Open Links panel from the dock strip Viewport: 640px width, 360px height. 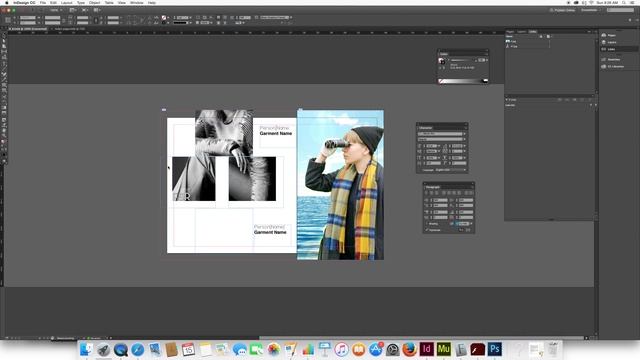[x=611, y=49]
